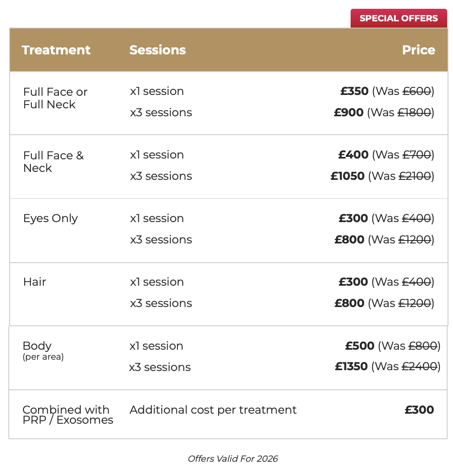This screenshot has height=476, width=453.
Task: Click the red SPECIAL OFFERS badge
Action: click(398, 18)
